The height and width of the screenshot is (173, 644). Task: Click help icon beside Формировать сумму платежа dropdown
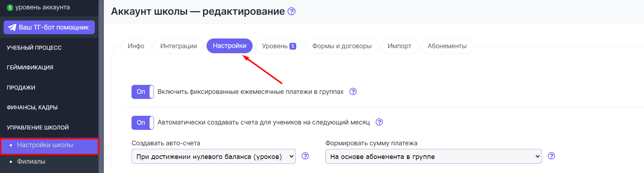(551, 156)
